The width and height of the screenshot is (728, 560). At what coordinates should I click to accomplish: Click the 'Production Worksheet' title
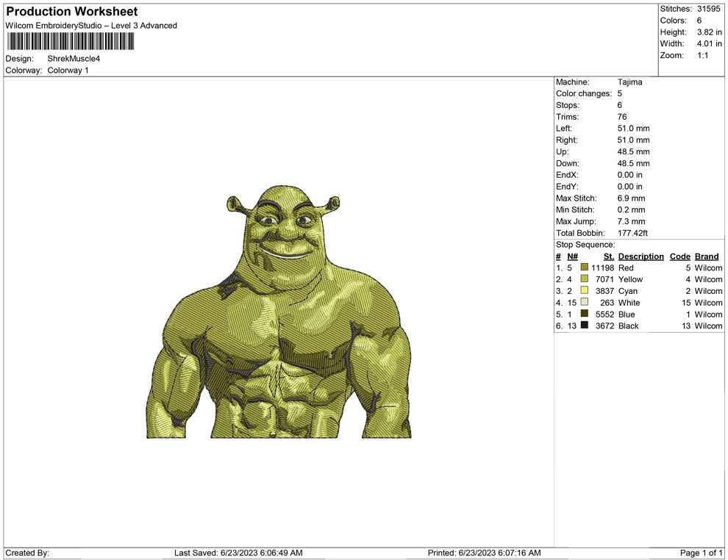click(x=72, y=12)
